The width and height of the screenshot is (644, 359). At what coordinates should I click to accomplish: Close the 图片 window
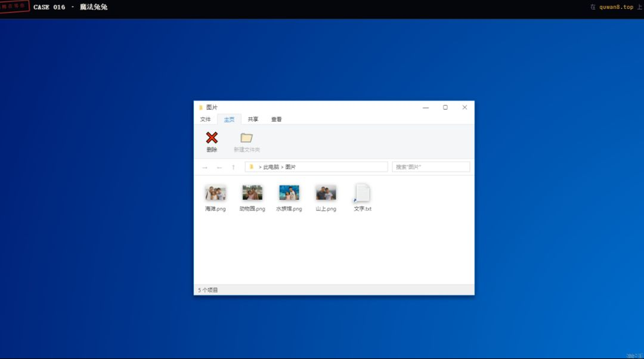pyautogui.click(x=465, y=107)
